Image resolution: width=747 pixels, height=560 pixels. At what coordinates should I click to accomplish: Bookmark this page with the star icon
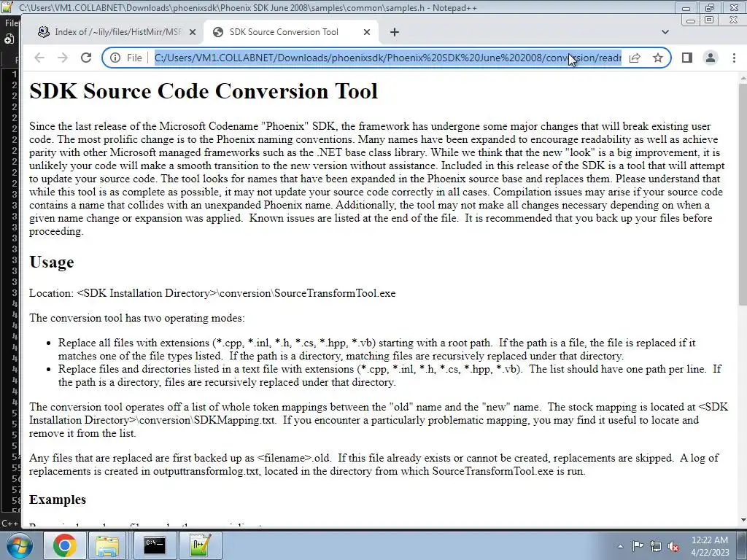click(658, 58)
